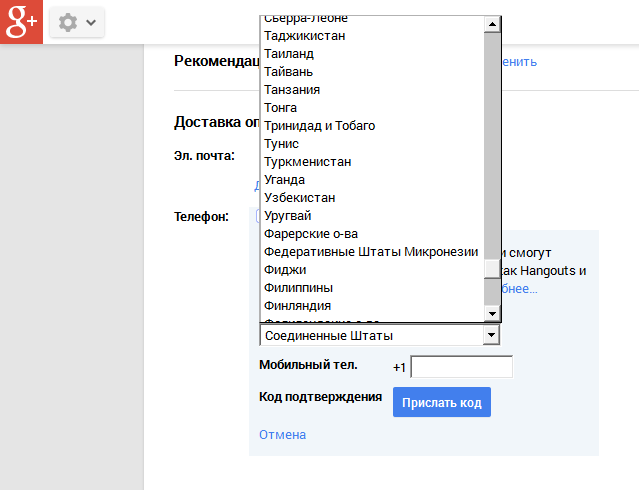Pick Тринидад и Тобаго option
Screen dimensions: 639x490
pos(320,126)
